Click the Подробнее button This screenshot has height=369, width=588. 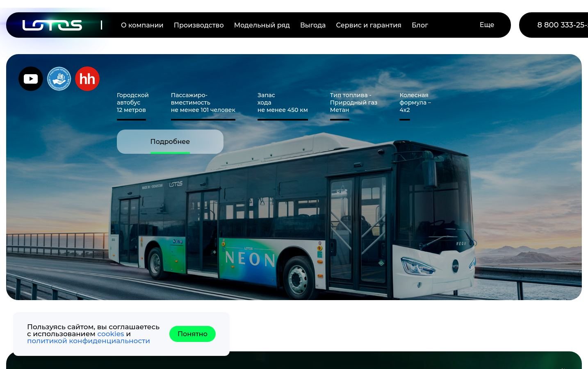tap(170, 141)
